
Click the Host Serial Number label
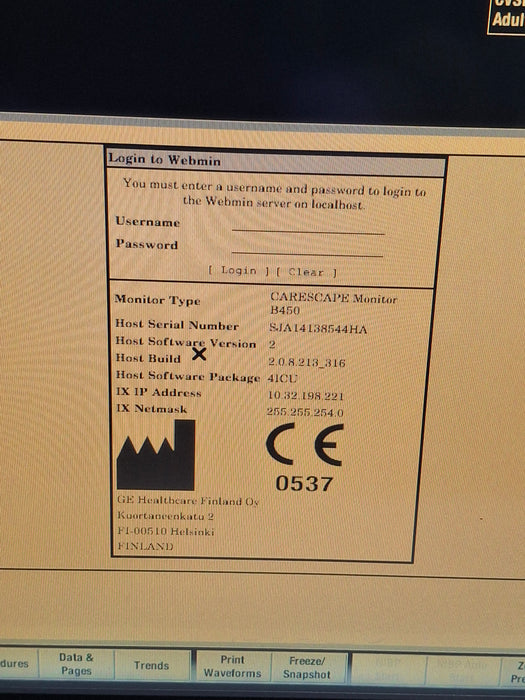[x=177, y=325]
